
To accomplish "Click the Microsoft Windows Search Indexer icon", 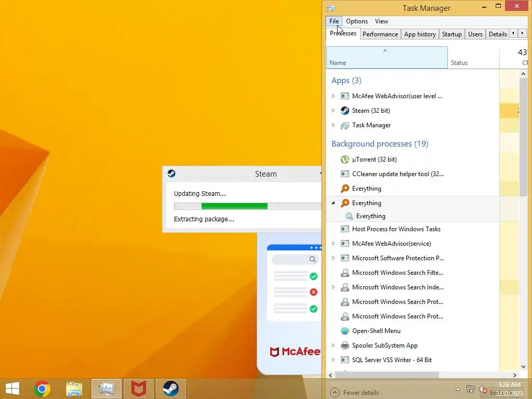I will coord(345,287).
